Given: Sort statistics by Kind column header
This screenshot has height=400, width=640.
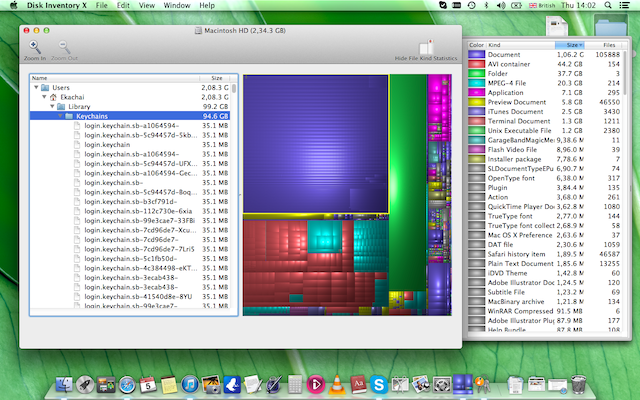Looking at the screenshot, I should pyautogui.click(x=520, y=45).
